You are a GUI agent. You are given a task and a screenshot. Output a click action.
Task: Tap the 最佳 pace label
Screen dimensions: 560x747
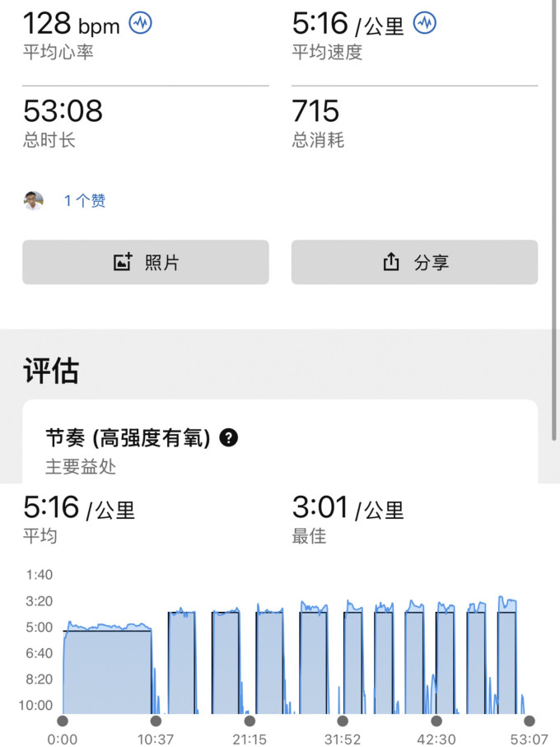coord(309,536)
